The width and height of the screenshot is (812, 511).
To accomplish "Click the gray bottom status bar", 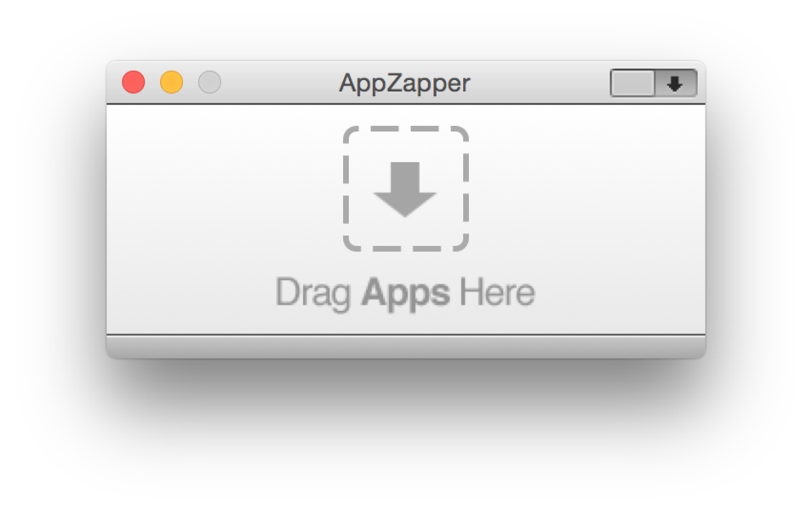I will click(406, 347).
